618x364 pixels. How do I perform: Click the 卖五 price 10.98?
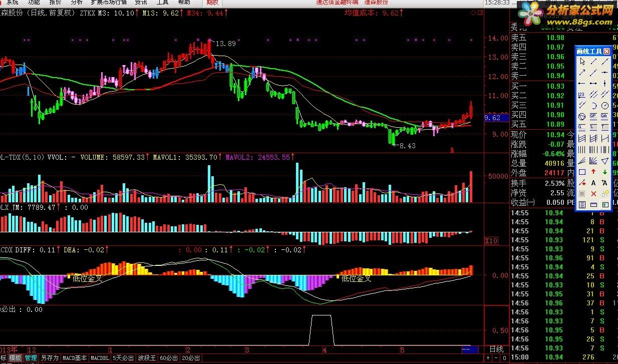(x=555, y=38)
